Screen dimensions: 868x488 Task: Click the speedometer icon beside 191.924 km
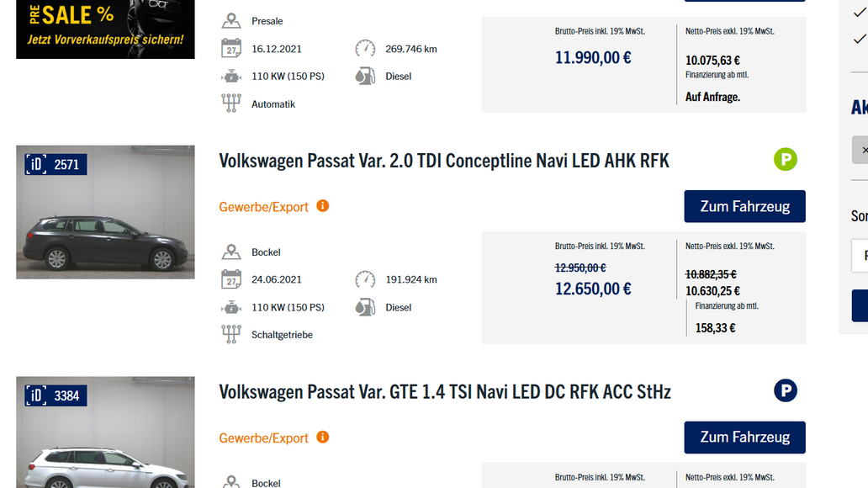point(365,278)
